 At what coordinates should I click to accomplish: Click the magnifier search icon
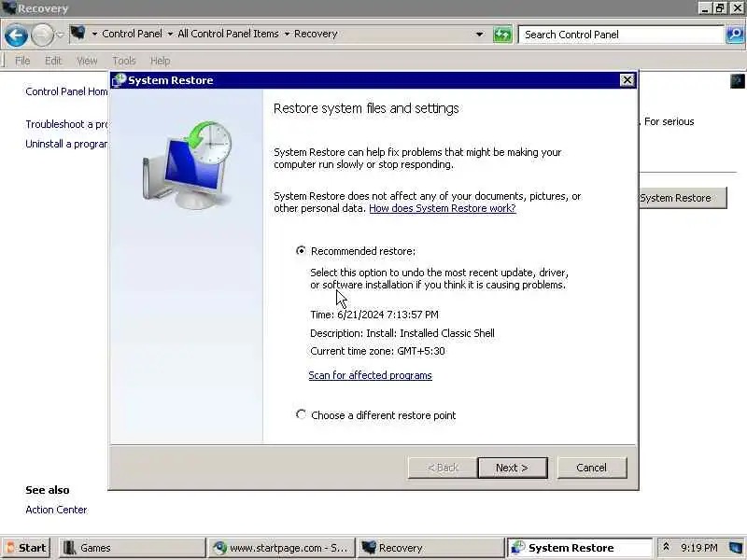(735, 35)
